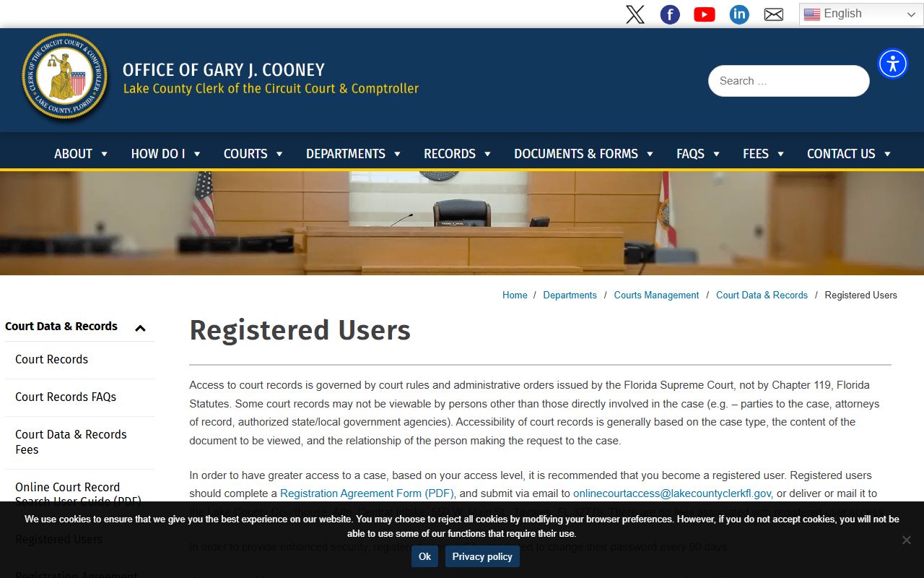This screenshot has width=924, height=578.
Task: Click the Lake County Clerk subtitle text
Action: [271, 88]
